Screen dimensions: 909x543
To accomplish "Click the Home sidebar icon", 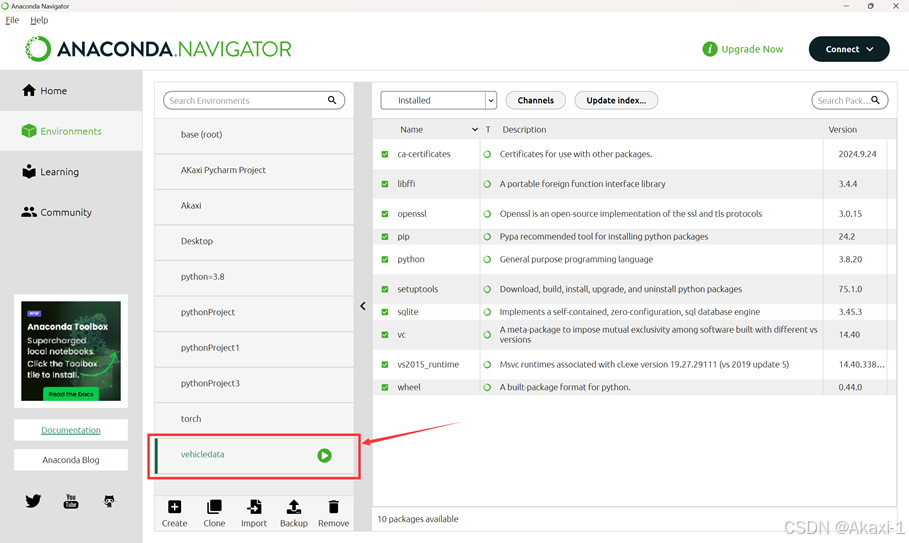I will 29,90.
